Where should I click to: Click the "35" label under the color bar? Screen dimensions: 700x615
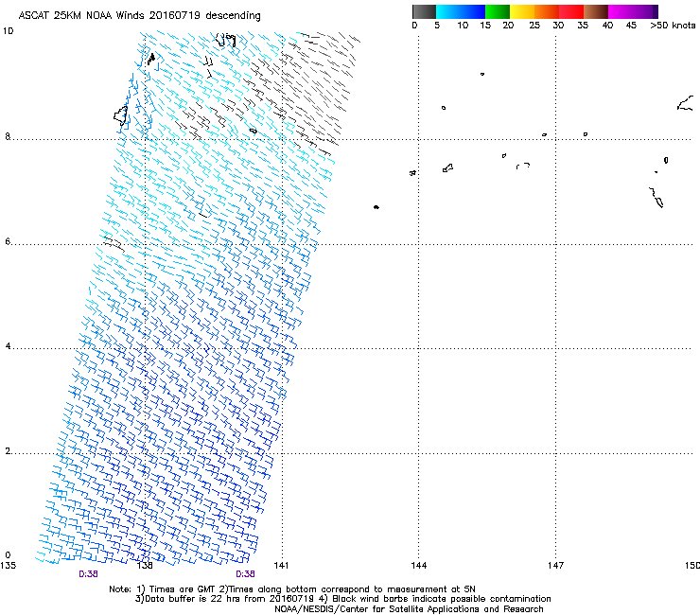pyautogui.click(x=583, y=26)
